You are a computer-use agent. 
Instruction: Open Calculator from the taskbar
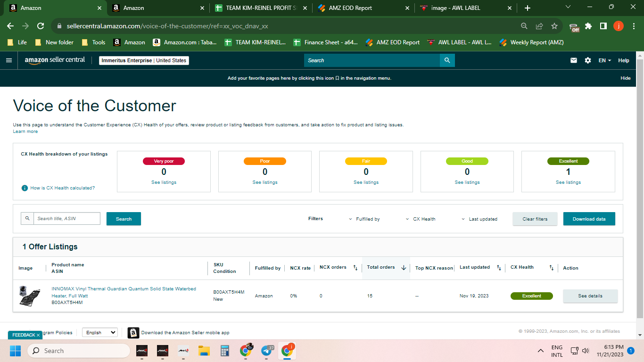pos(224,351)
